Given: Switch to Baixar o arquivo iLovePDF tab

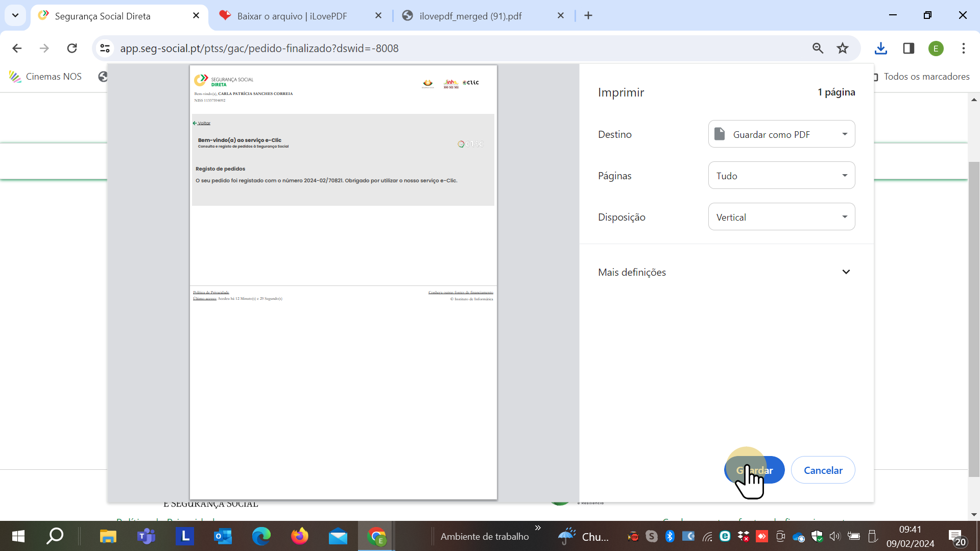Looking at the screenshot, I should pyautogui.click(x=292, y=16).
